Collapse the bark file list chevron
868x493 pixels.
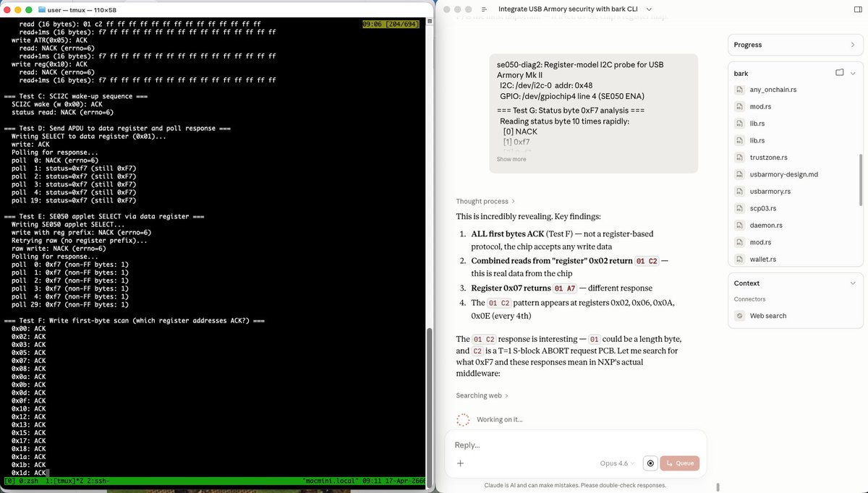(x=854, y=73)
